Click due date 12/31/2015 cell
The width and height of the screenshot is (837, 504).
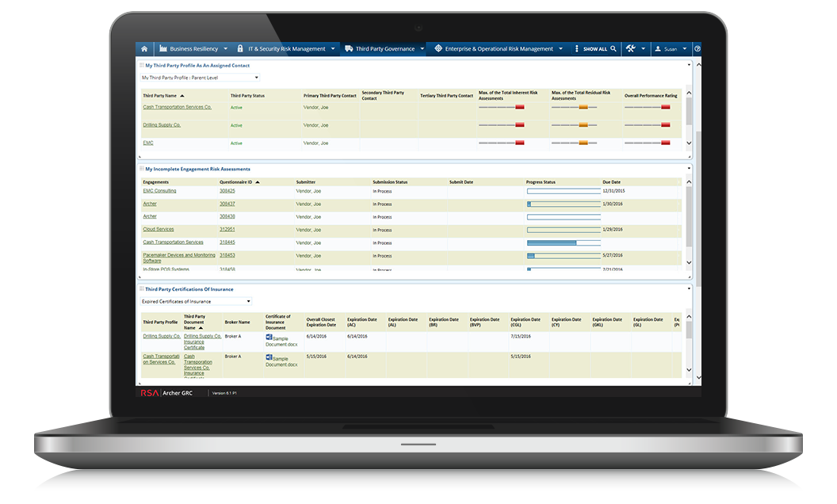613,191
